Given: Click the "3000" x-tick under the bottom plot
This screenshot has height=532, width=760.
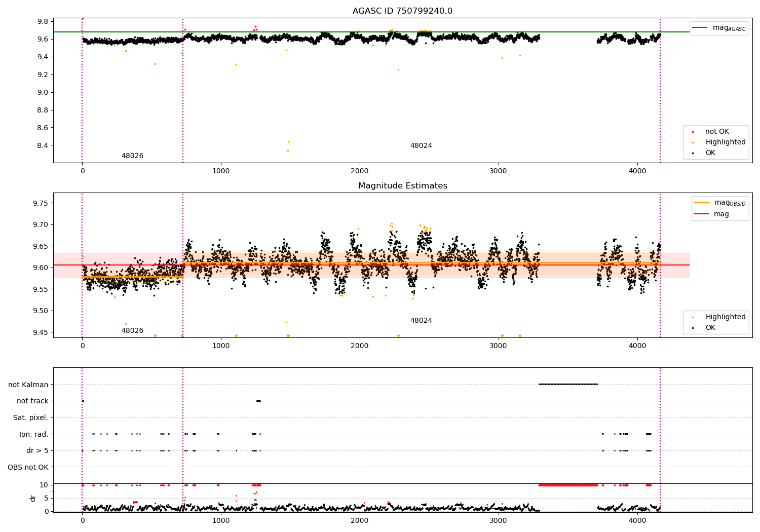Looking at the screenshot, I should click(x=499, y=520).
